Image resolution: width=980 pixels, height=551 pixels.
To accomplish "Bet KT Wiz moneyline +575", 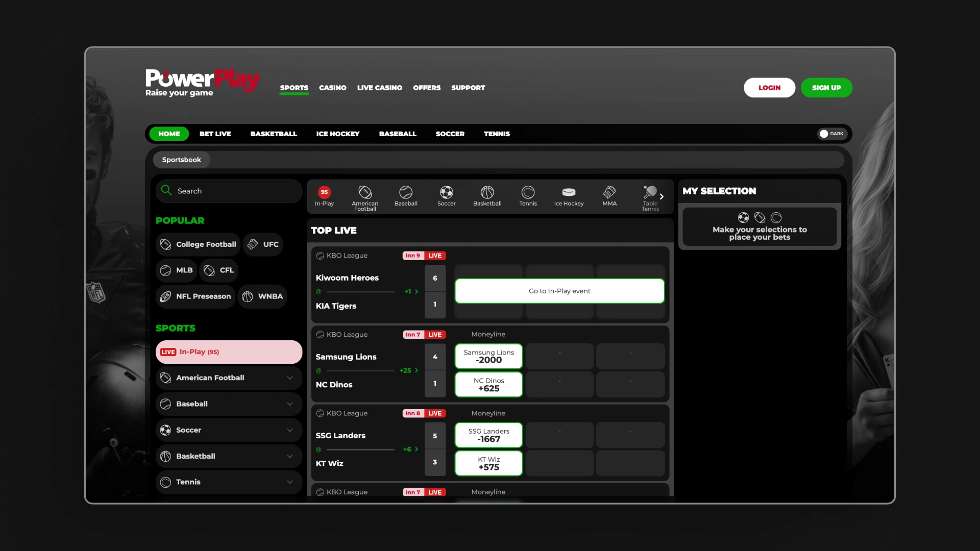I will [488, 463].
